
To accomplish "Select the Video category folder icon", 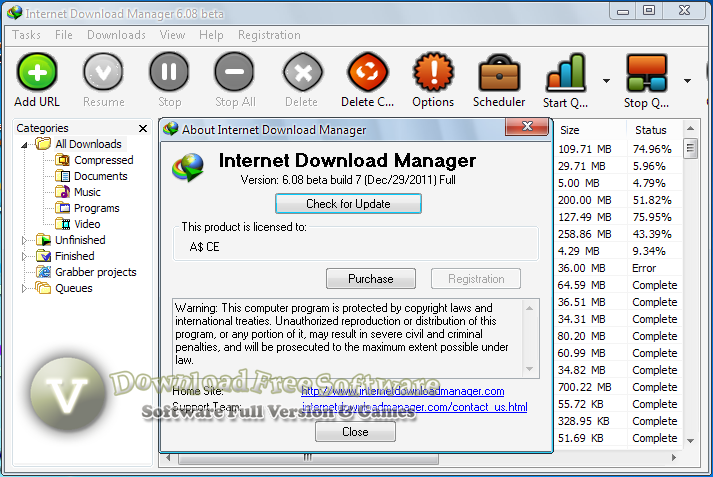I will 62,224.
